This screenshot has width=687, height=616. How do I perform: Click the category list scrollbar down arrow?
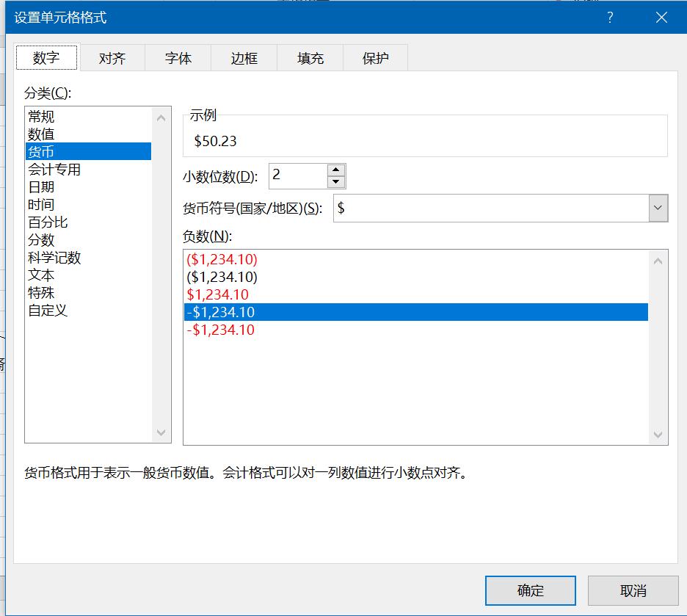tap(161, 433)
